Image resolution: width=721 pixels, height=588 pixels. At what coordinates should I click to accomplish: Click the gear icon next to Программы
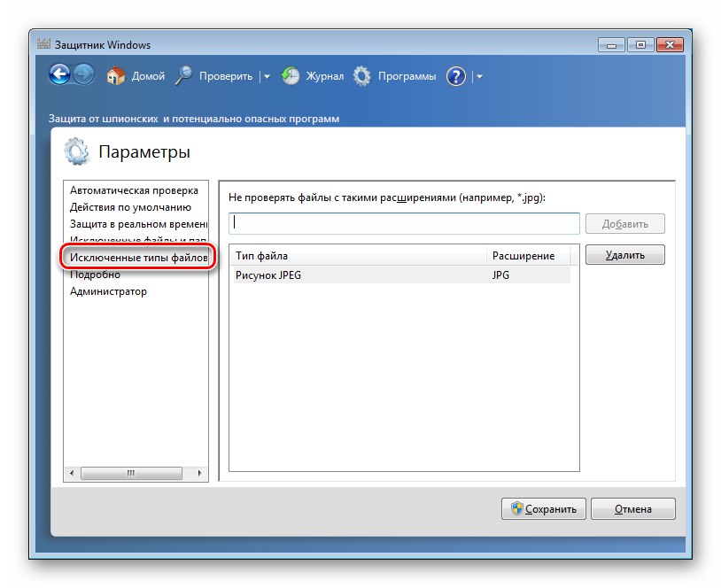[x=362, y=76]
